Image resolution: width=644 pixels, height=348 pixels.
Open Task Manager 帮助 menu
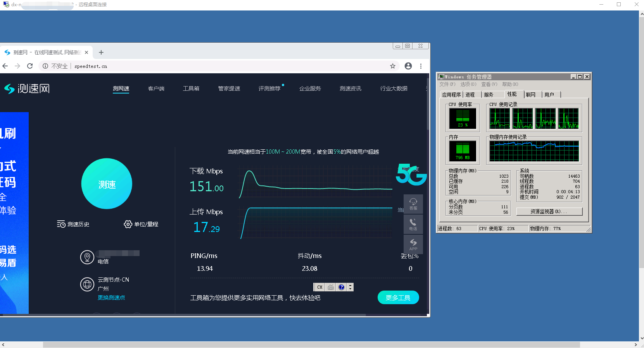pos(510,84)
